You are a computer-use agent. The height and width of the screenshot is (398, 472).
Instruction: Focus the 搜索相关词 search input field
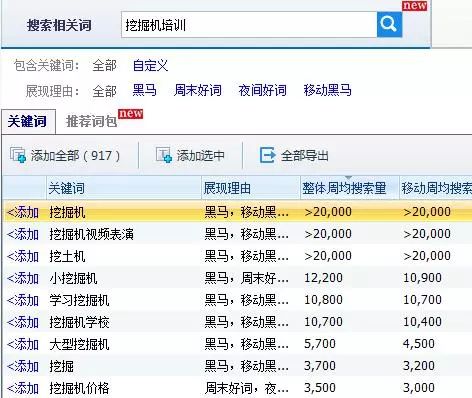249,25
